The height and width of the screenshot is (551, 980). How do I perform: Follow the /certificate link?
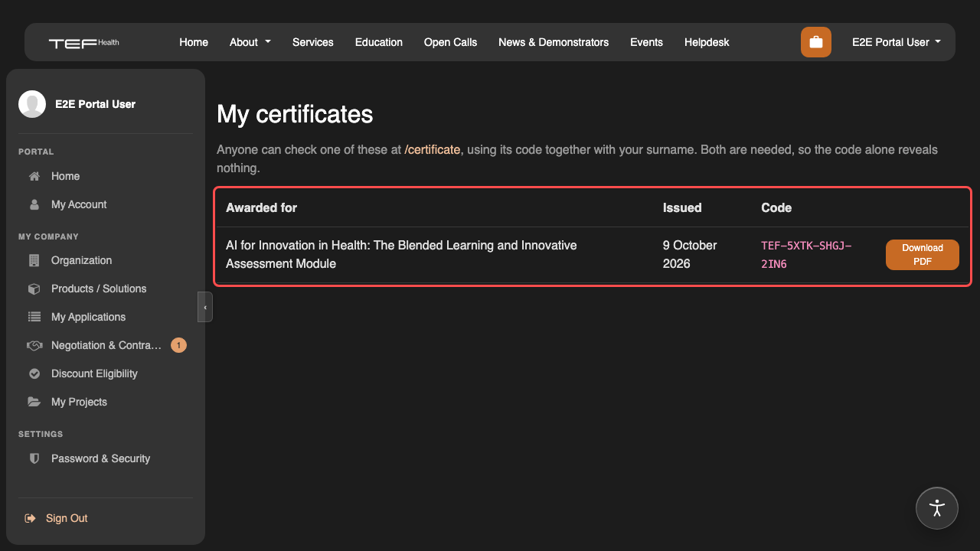(433, 150)
